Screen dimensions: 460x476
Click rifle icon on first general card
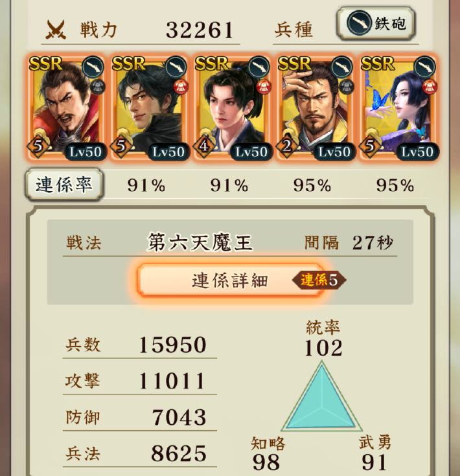click(x=93, y=67)
